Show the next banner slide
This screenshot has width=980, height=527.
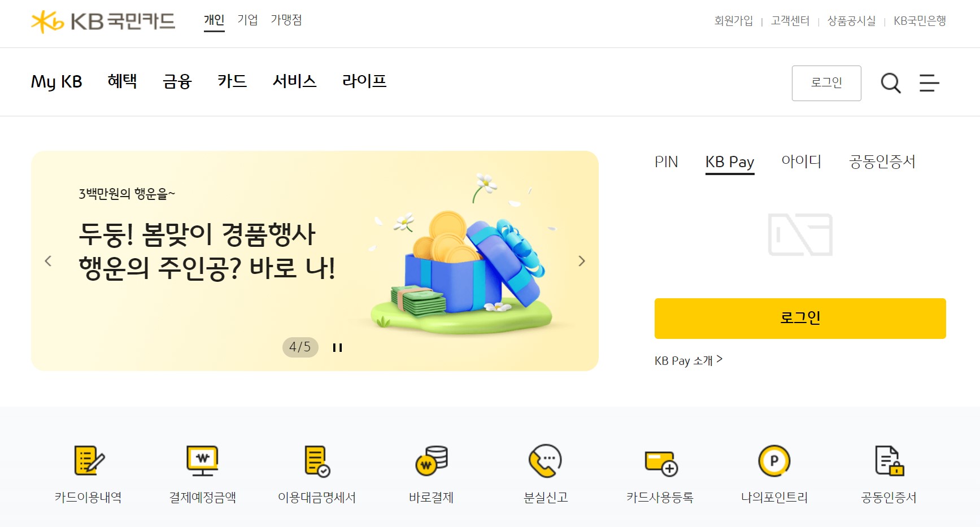tap(582, 261)
